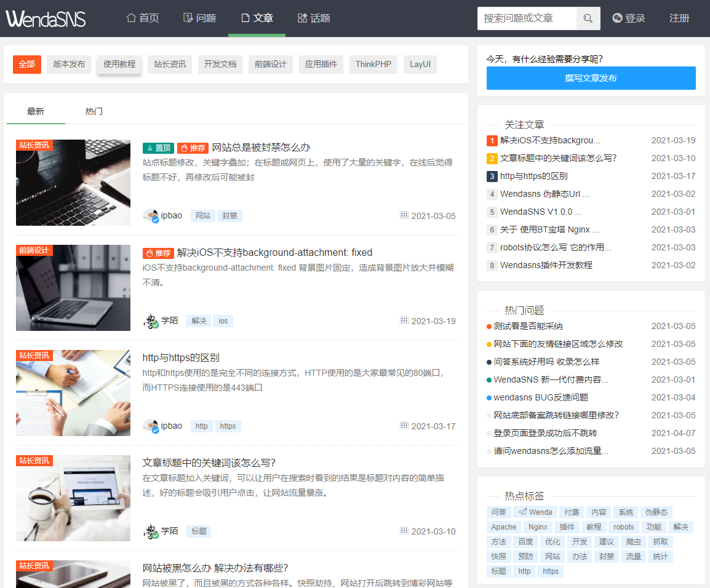Open hot question 测试看是否能采纳
Image resolution: width=710 pixels, height=588 pixels.
526,328
